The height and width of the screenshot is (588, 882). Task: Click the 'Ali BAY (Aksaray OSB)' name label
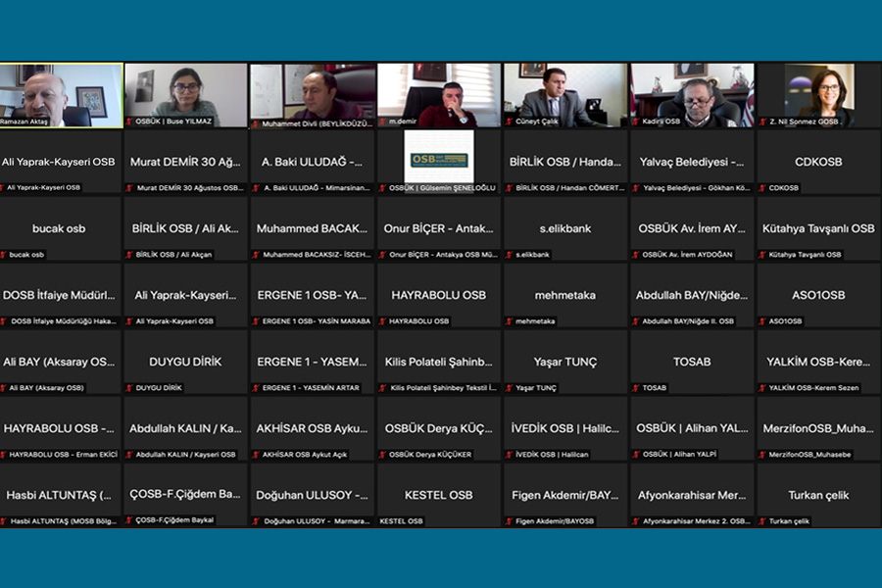(47, 388)
